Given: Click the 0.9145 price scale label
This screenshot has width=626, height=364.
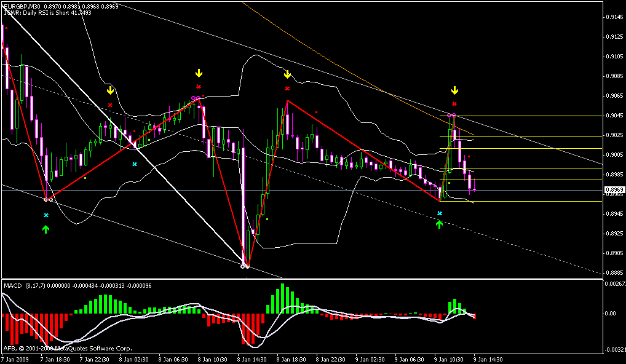Looking at the screenshot, I should 611,17.
